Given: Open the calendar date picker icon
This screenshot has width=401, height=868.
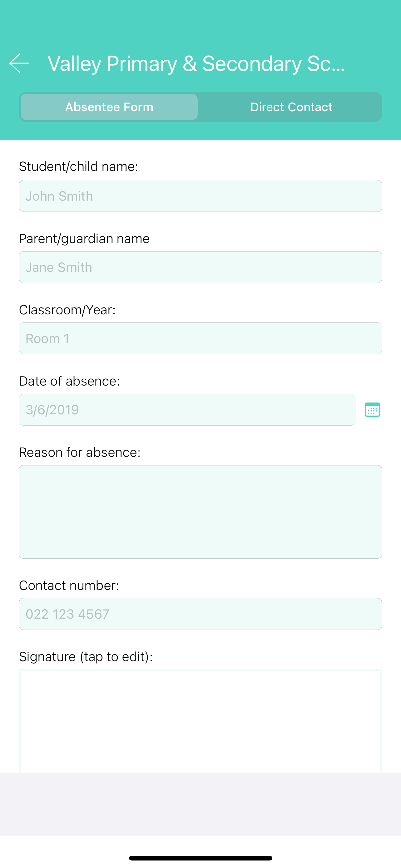Looking at the screenshot, I should tap(372, 410).
